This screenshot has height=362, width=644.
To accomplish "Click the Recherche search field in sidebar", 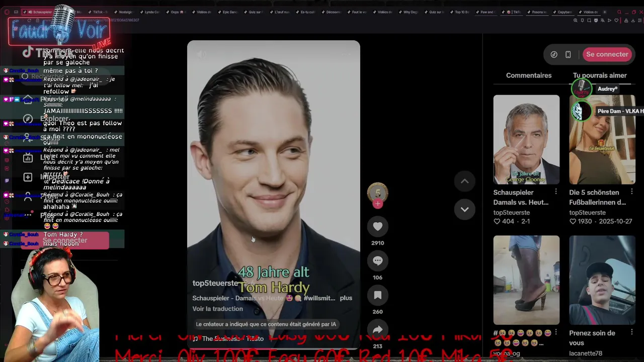I will pos(65,76).
